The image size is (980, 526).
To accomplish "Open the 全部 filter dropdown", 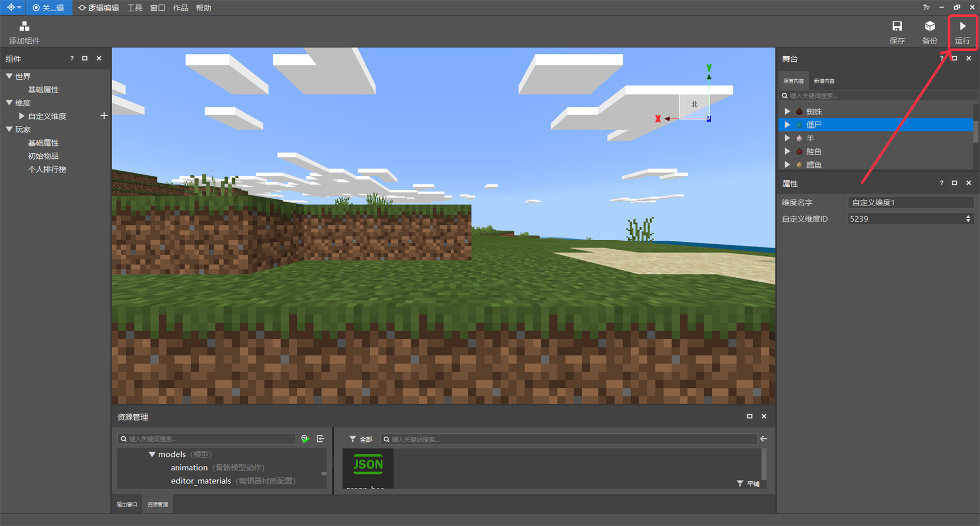I will click(361, 439).
